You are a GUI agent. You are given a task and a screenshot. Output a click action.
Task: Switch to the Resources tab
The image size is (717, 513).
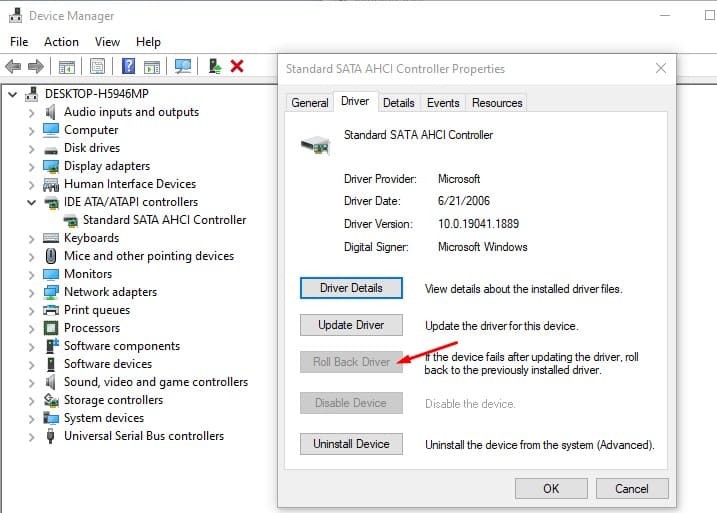(x=497, y=103)
